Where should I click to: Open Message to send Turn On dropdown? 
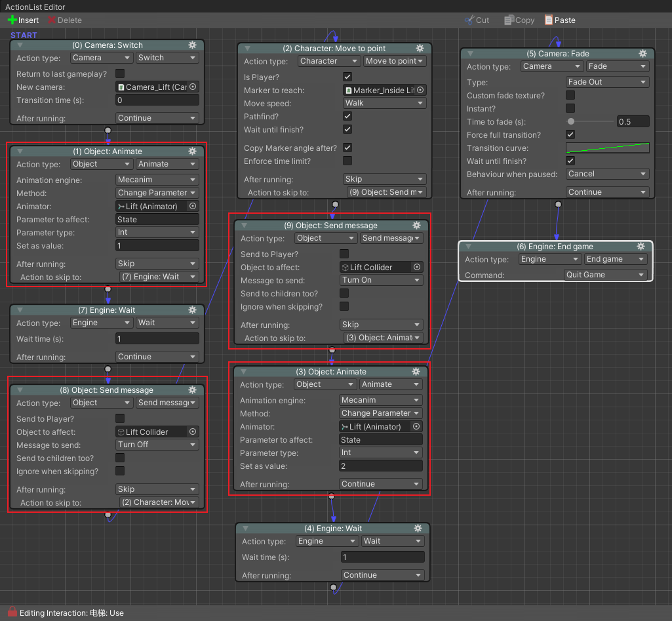(x=382, y=280)
